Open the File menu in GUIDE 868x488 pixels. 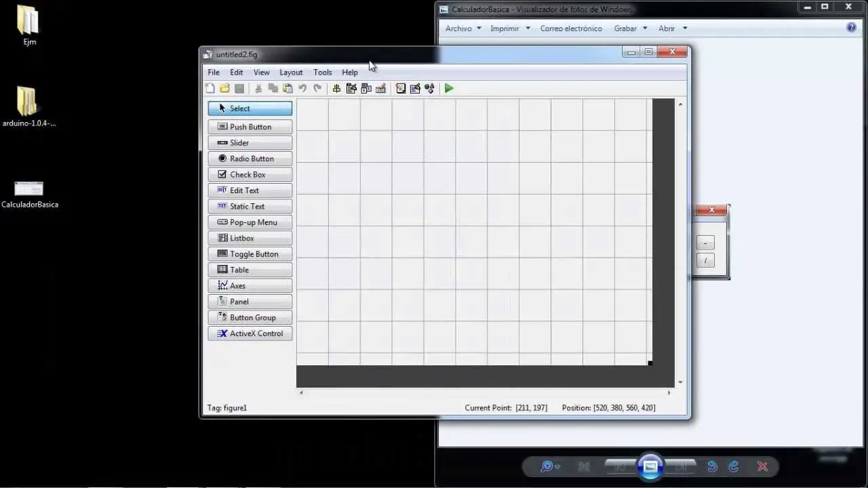click(x=214, y=73)
